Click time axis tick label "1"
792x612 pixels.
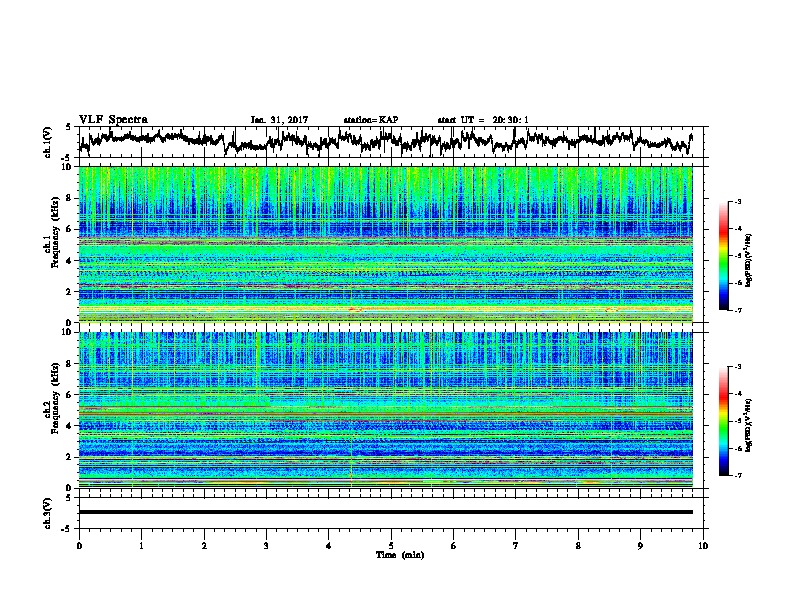(141, 546)
